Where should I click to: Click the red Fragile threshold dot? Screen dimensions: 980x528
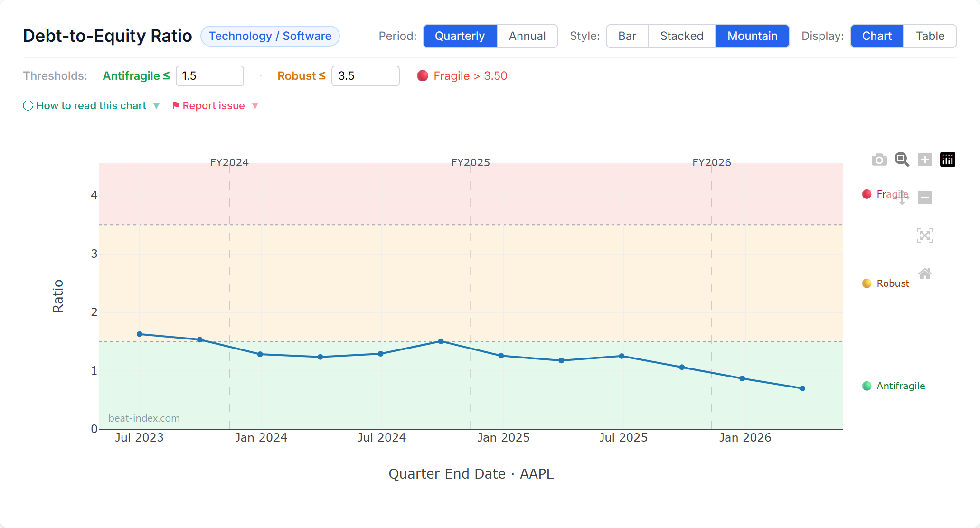[423, 76]
